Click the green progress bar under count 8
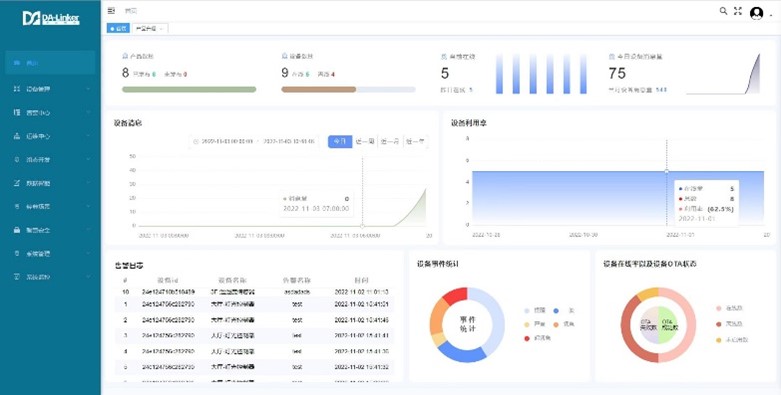Image resolution: width=781 pixels, height=395 pixels. tap(189, 90)
